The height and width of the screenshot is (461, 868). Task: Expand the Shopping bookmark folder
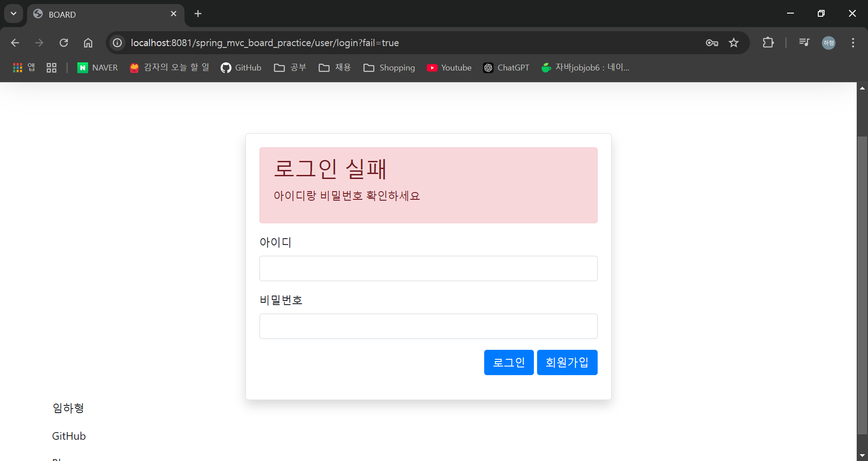tap(389, 68)
